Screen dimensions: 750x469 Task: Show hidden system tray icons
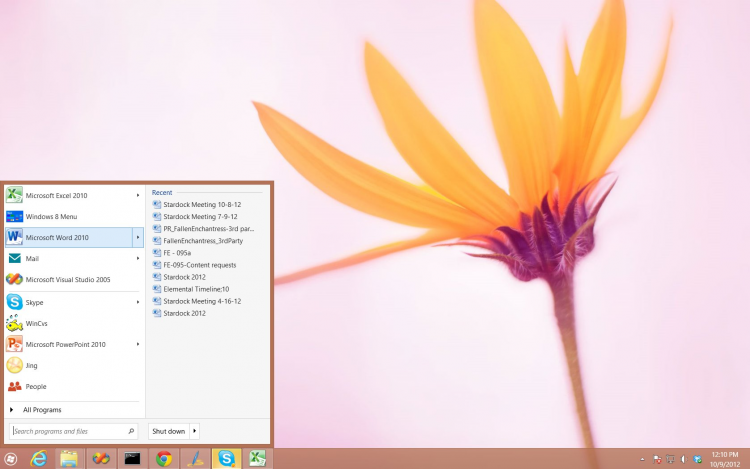tap(642, 458)
